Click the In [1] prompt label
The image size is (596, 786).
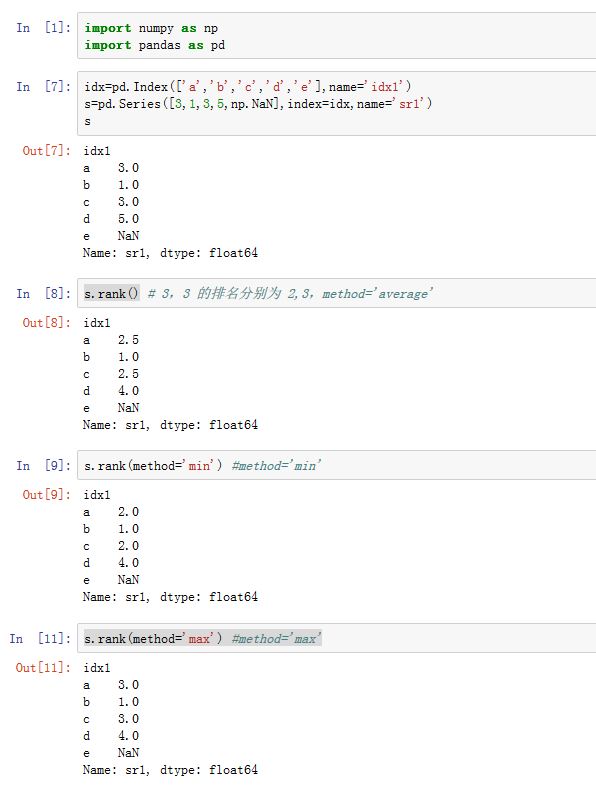click(x=43, y=28)
